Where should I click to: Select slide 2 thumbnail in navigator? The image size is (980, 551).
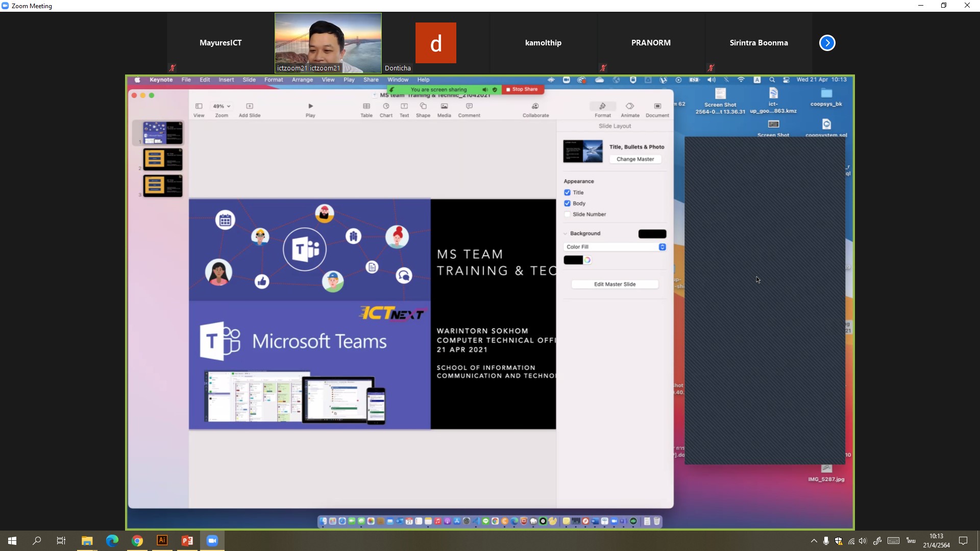point(162,159)
